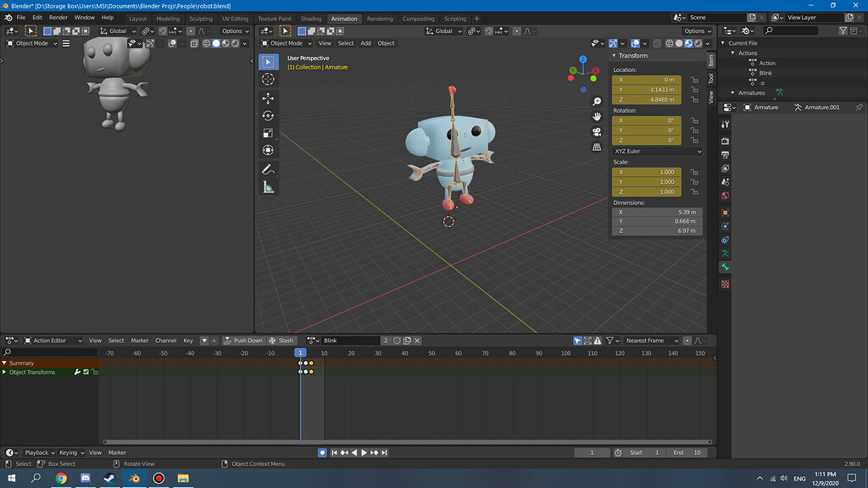The image size is (868, 488).
Task: Lock the Y scale value
Action: tap(694, 182)
